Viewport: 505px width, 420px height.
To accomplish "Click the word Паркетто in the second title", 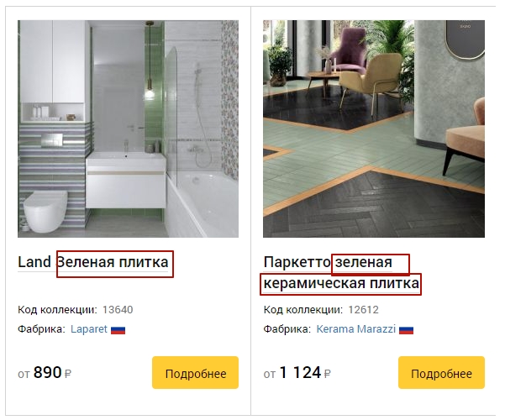I will [x=297, y=262].
